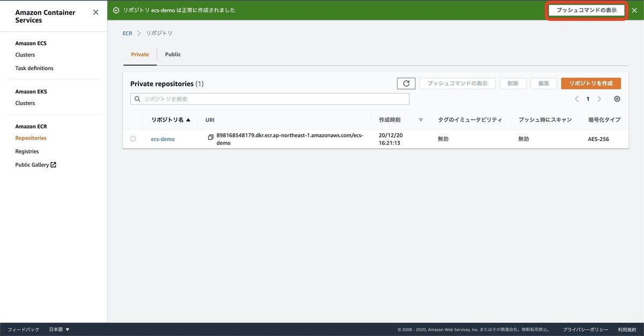The image size is (644, 336).
Task: Open the language selector in footer
Action: [x=60, y=330]
